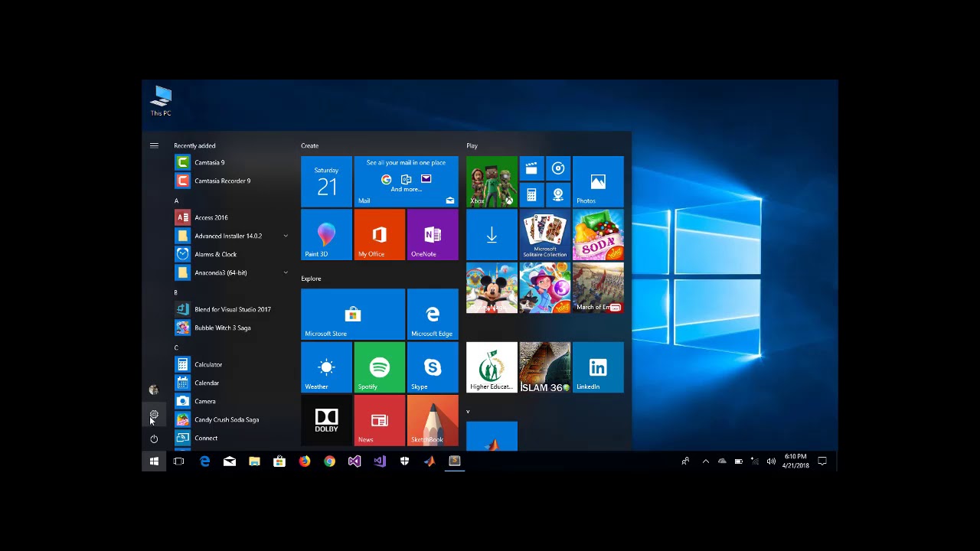Click the download arrow tile
The width and height of the screenshot is (980, 551).
coord(492,235)
